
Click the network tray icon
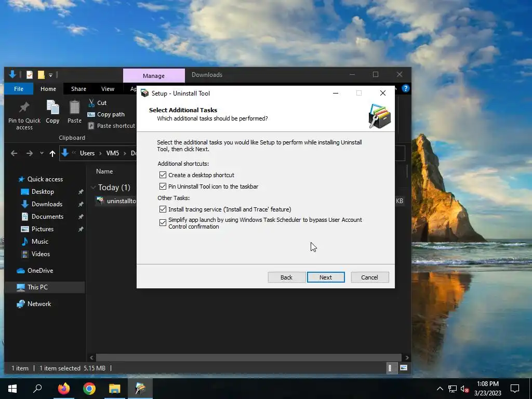pyautogui.click(x=453, y=389)
